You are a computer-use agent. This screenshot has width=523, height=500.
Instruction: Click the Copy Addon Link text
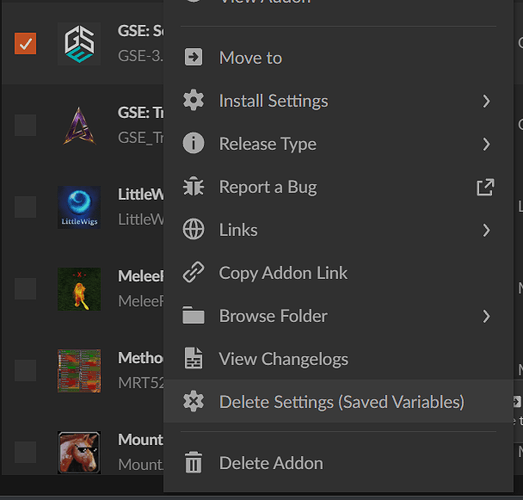(283, 273)
